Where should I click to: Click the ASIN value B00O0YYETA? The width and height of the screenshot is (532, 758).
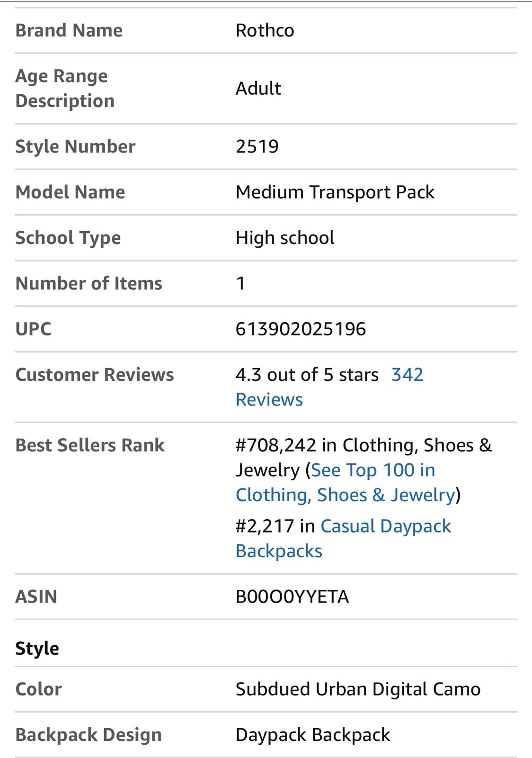coord(293,596)
